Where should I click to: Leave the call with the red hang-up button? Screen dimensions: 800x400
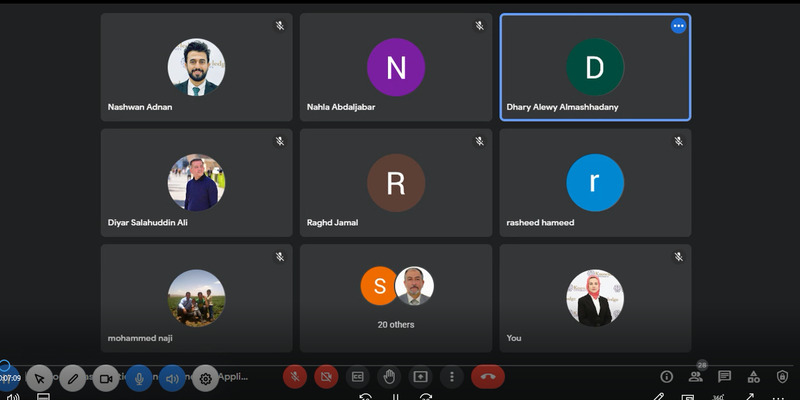pos(488,377)
